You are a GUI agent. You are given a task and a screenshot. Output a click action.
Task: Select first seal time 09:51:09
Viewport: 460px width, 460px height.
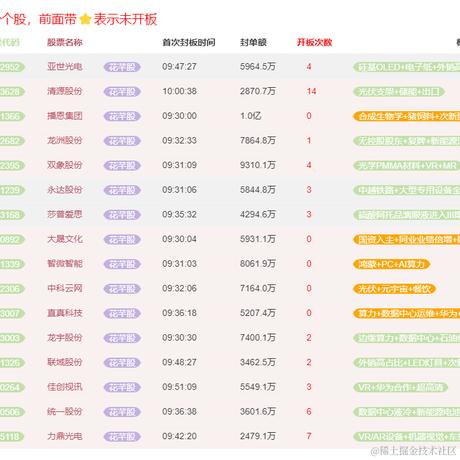click(x=179, y=387)
